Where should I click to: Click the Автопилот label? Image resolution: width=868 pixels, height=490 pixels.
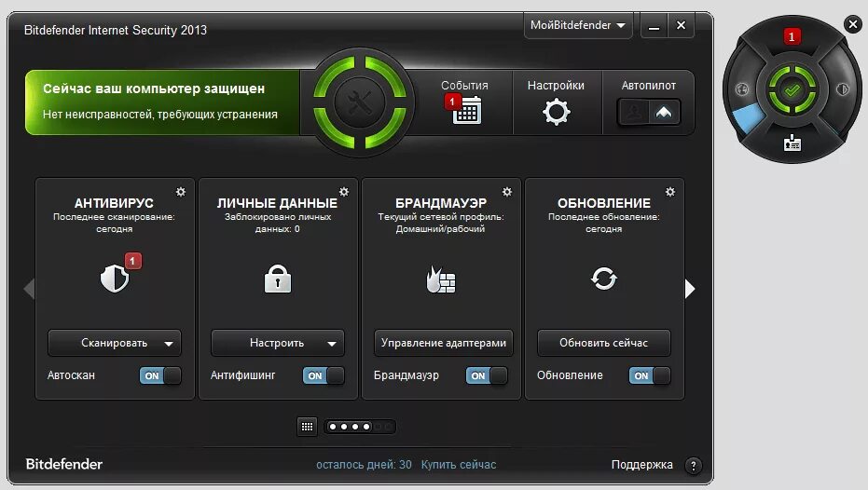pos(648,86)
